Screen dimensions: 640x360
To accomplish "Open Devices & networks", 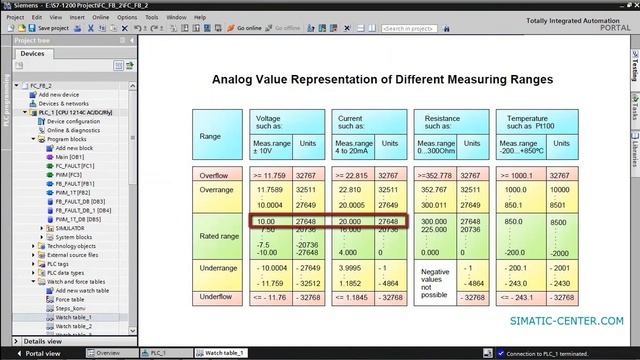I will point(63,104).
